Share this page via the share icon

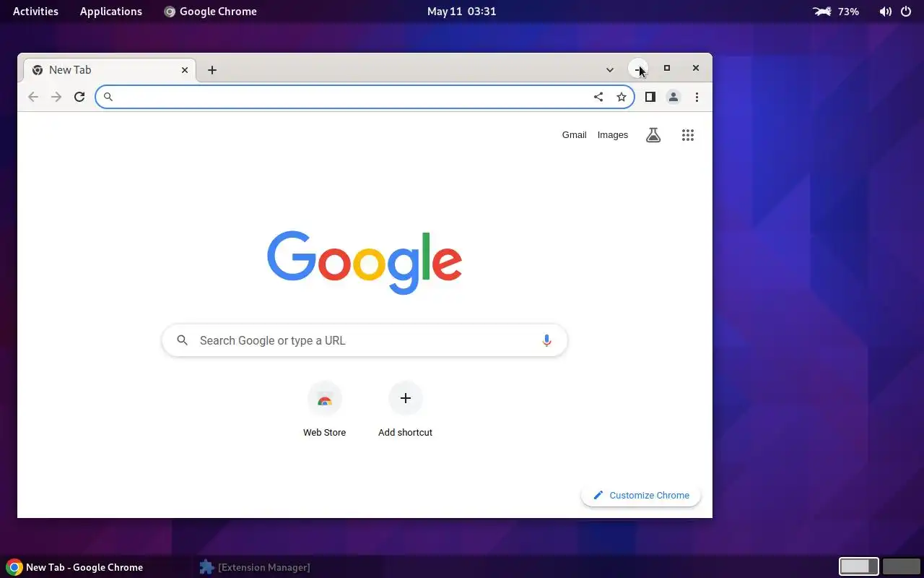tap(598, 97)
